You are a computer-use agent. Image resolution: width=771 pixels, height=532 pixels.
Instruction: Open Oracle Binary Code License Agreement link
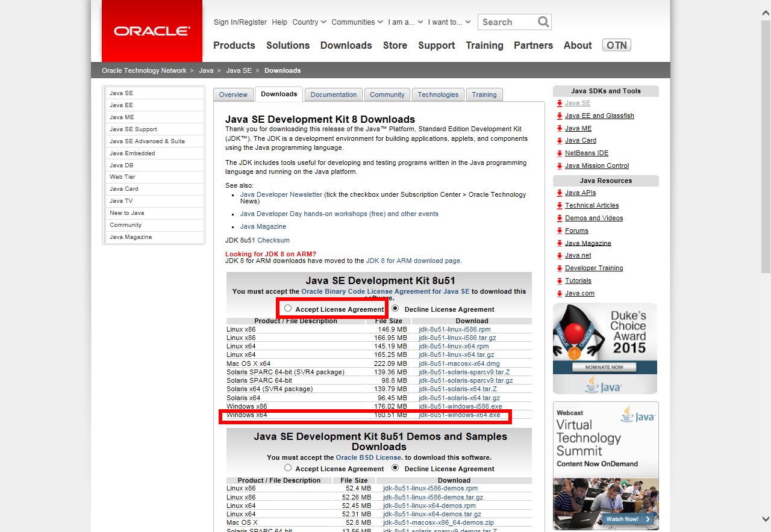tap(385, 291)
